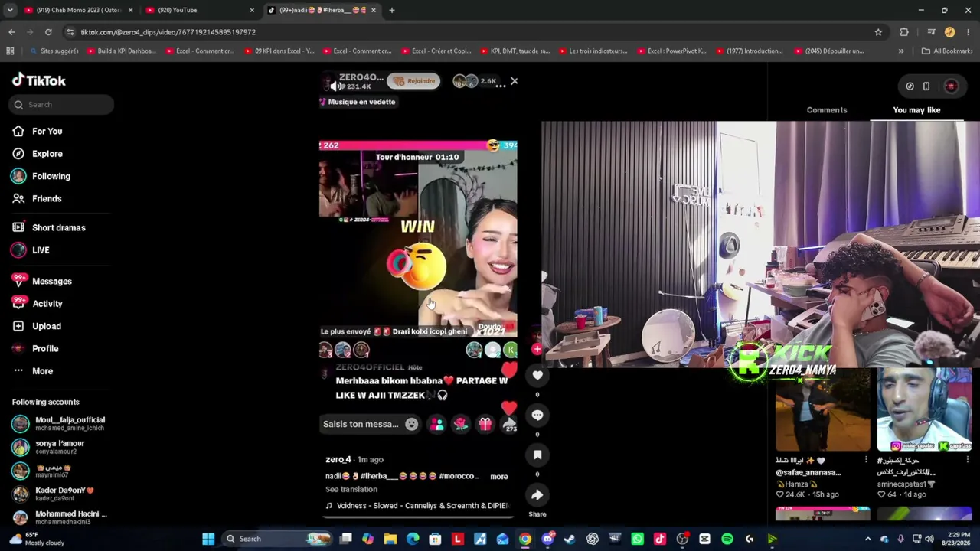Open WhatsApp from the taskbar
Viewport: 980px width, 551px height.
(638, 539)
